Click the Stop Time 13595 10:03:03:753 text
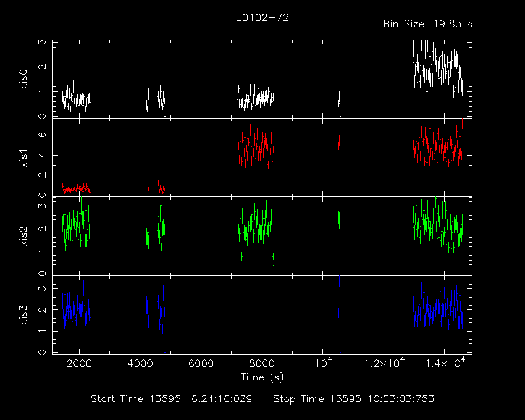Screen dimensions: 525x420 coord(353,399)
